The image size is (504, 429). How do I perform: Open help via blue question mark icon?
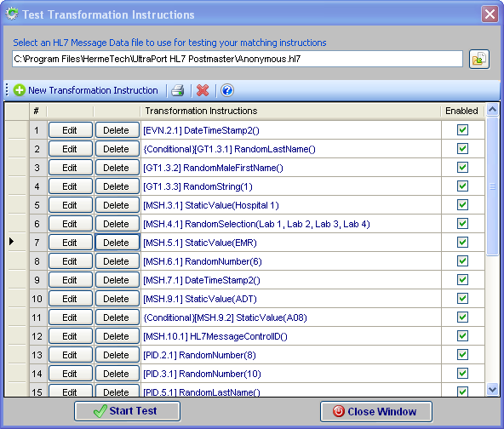click(x=227, y=90)
